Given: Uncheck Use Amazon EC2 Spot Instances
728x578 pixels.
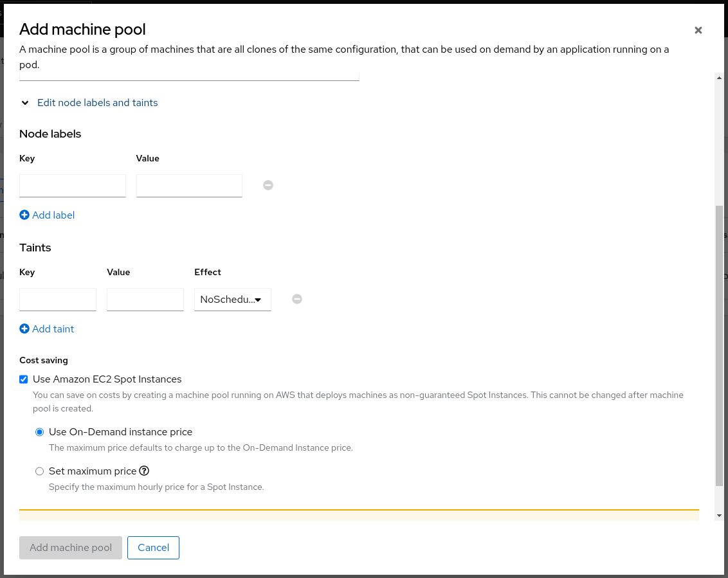Looking at the screenshot, I should pyautogui.click(x=24, y=379).
